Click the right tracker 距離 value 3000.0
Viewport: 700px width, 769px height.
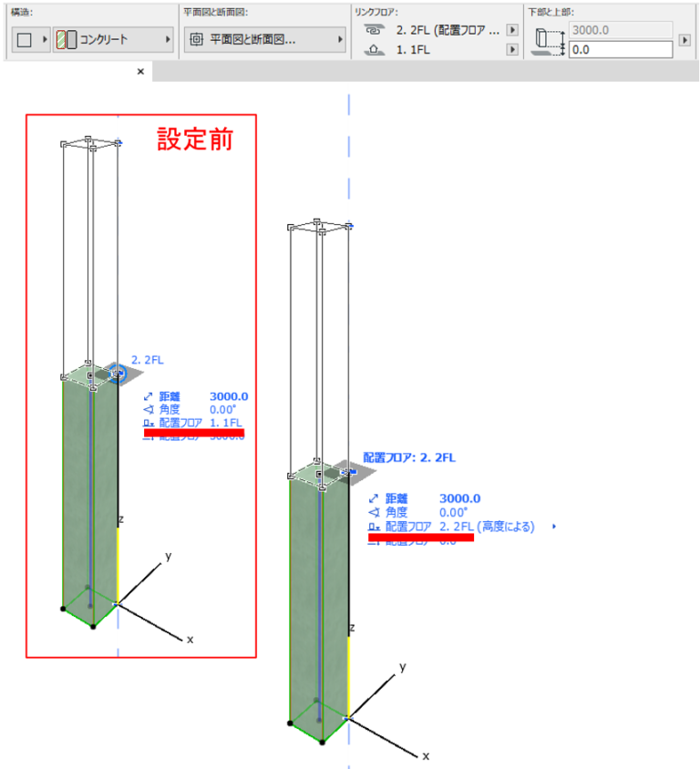(x=459, y=498)
